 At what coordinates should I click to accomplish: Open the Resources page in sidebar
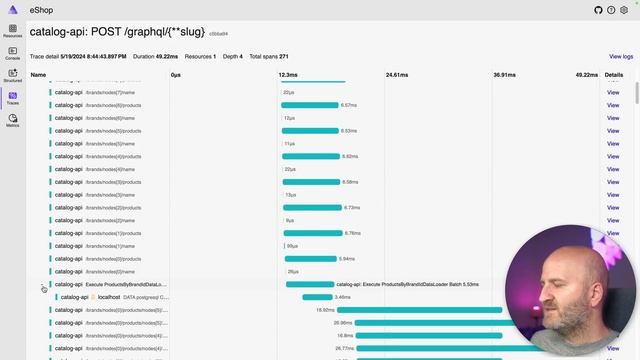(x=13, y=31)
